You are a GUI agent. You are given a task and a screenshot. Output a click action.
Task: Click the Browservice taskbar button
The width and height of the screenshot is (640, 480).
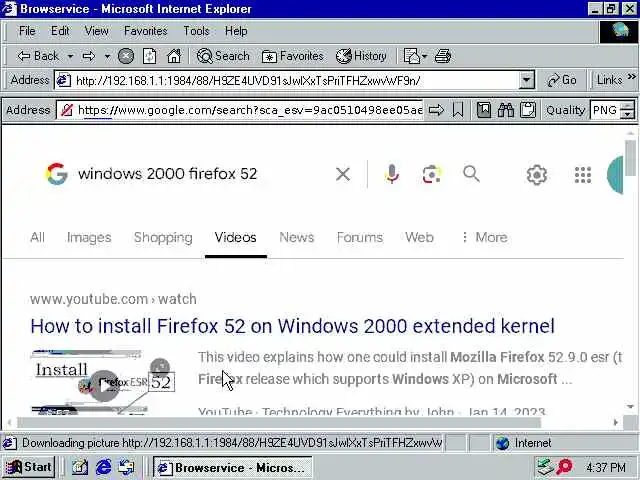233,467
